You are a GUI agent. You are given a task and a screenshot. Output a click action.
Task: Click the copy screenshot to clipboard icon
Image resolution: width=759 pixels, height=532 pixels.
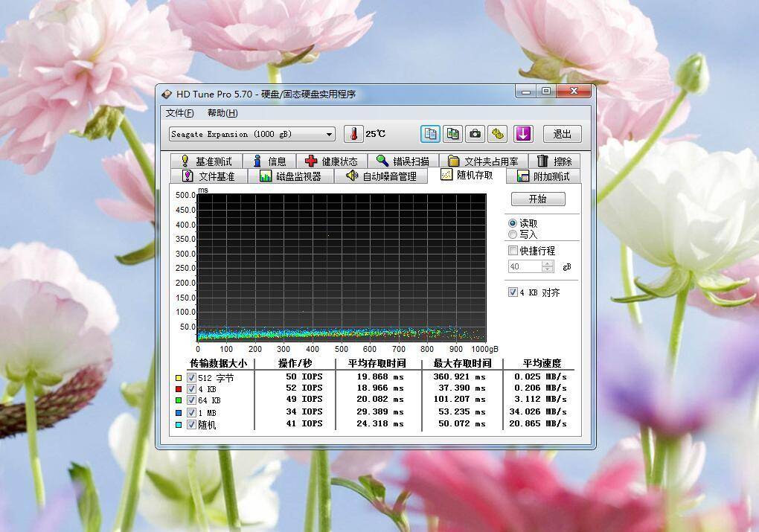pos(452,134)
